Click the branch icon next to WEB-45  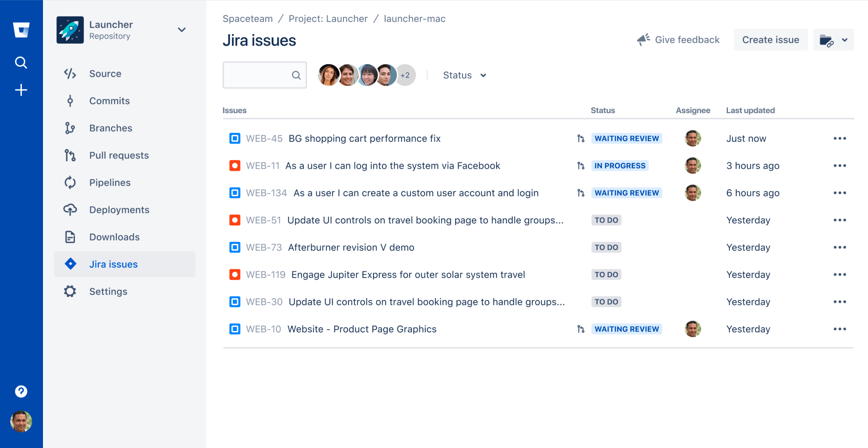coord(581,138)
